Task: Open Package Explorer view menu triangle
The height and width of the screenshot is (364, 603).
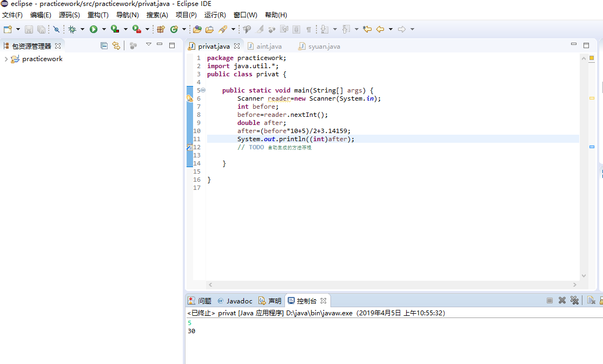Action: point(149,45)
